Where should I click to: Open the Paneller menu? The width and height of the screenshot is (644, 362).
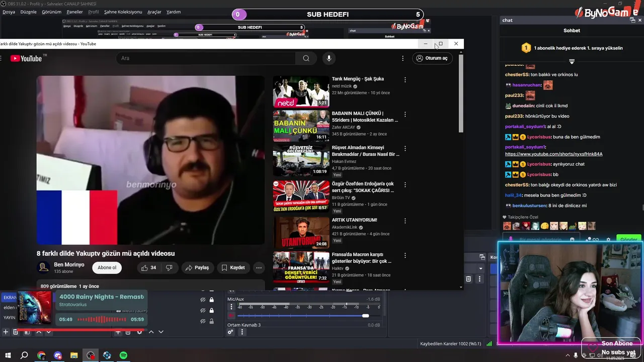(x=74, y=12)
